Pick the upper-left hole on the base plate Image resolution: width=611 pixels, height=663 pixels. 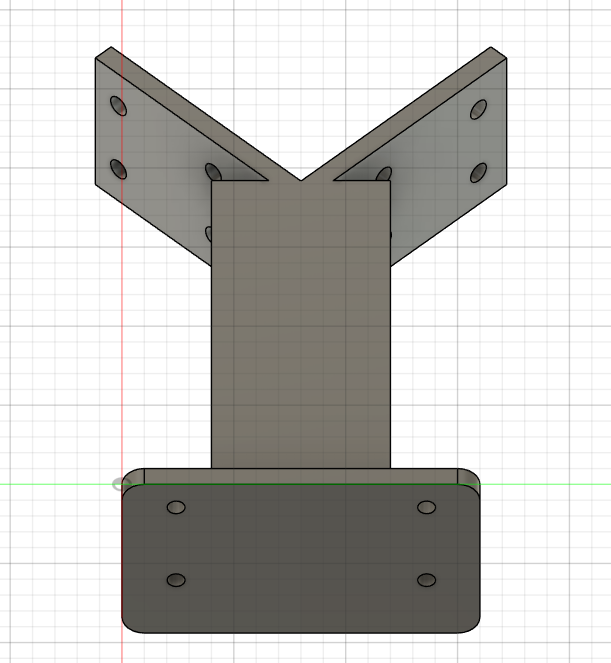(176, 507)
